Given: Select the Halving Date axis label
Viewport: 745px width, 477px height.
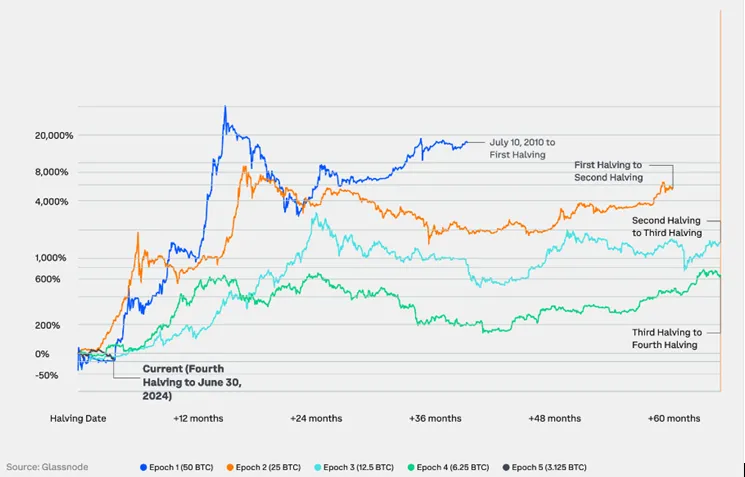Looking at the screenshot, I should click(x=80, y=417).
